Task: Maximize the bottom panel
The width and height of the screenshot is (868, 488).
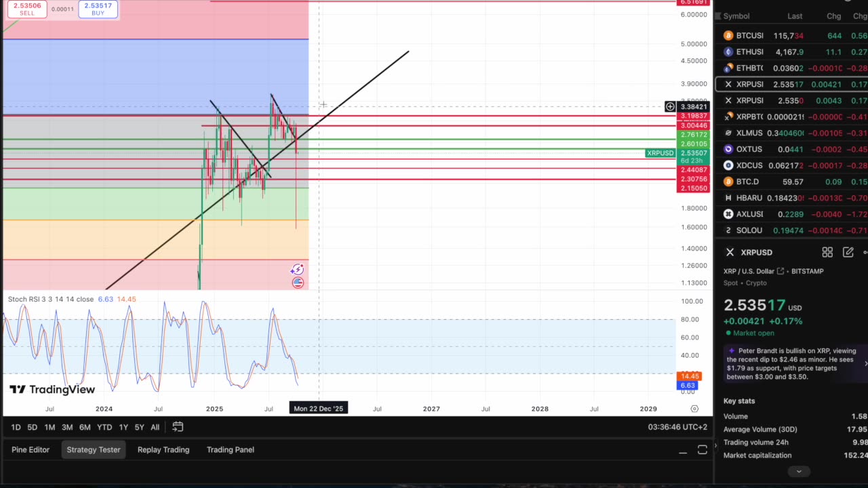Action: [703, 450]
